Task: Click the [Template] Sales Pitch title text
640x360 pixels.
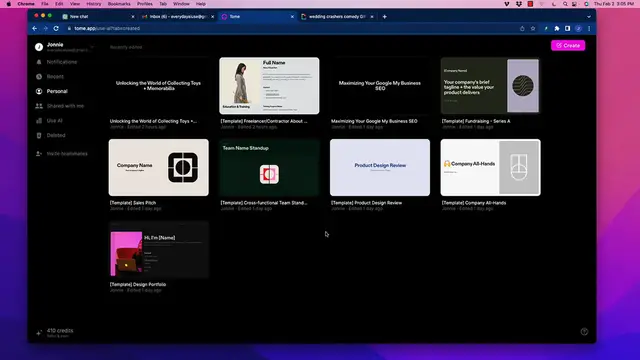Action: (x=133, y=203)
